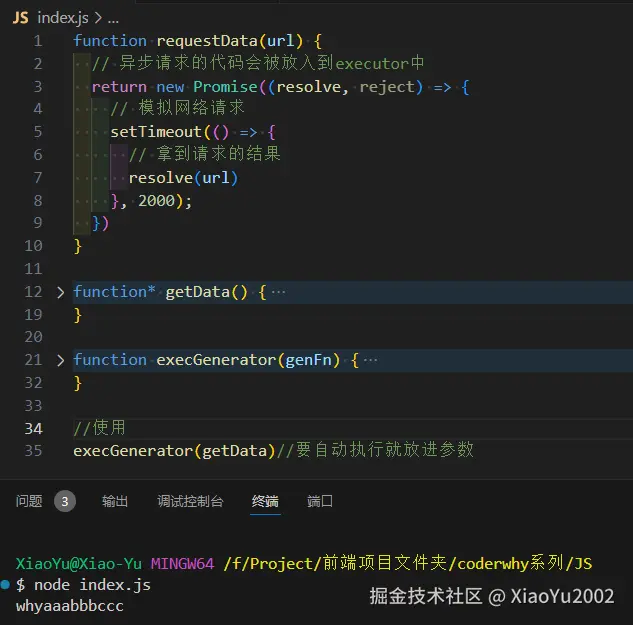Screen dimensions: 633x625
Task: Click the 模拟网络请求 comment on line 4
Action: tap(177, 108)
